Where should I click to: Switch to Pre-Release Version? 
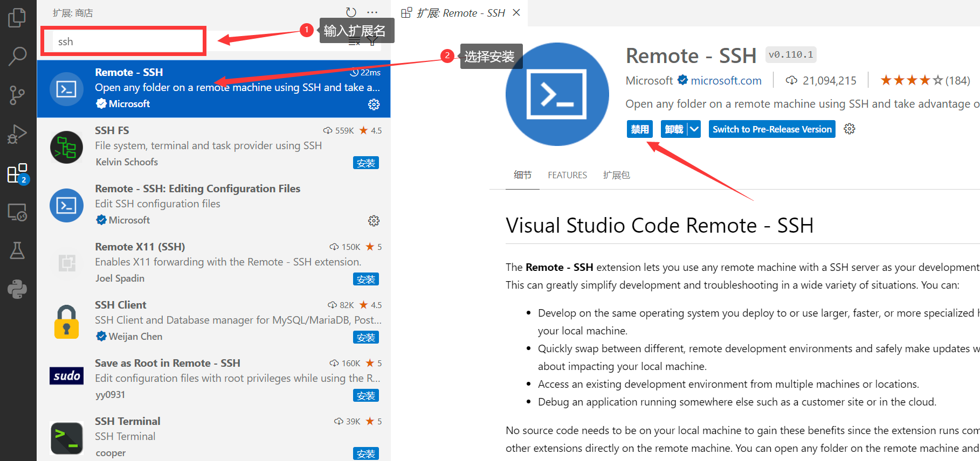tap(771, 129)
